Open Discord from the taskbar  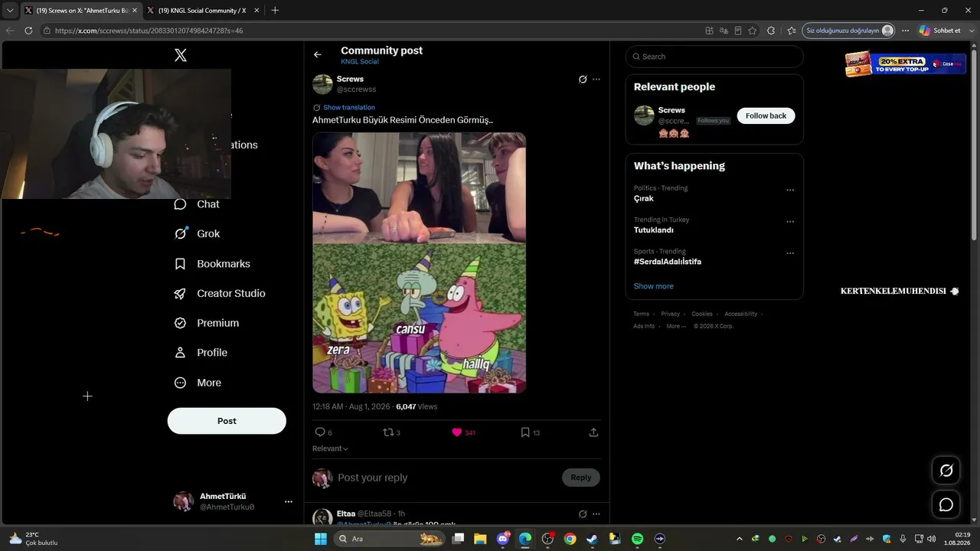503,539
